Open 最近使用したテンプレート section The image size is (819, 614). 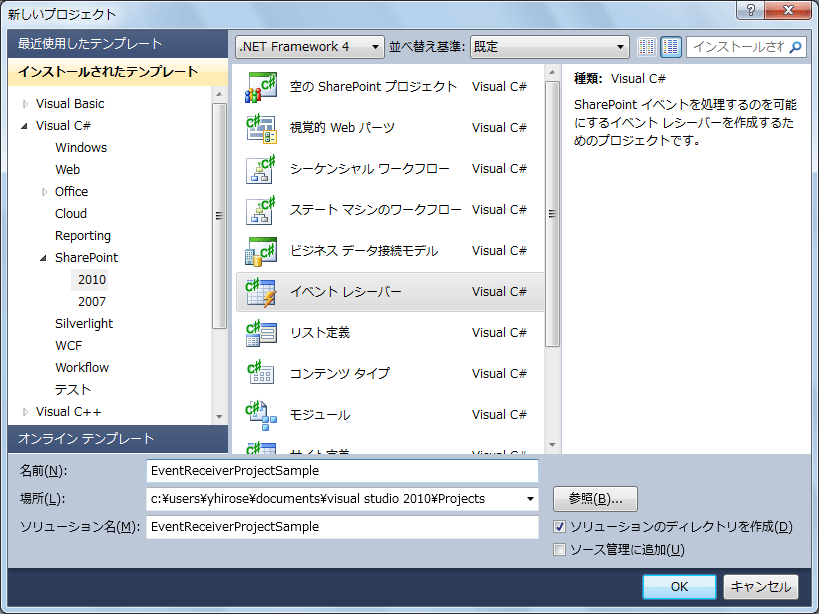(x=118, y=43)
